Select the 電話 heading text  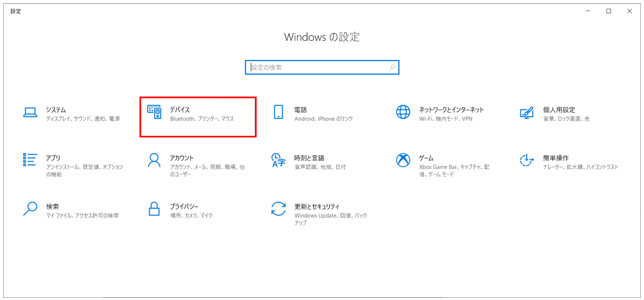[301, 110]
